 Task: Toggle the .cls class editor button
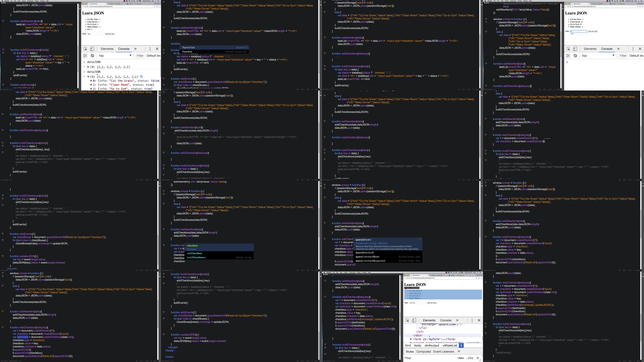(x=470, y=358)
